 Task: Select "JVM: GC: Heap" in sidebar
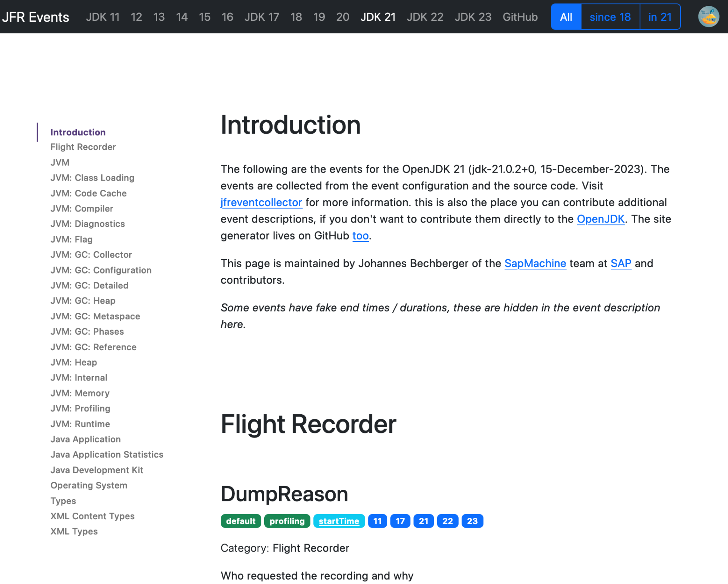click(83, 300)
